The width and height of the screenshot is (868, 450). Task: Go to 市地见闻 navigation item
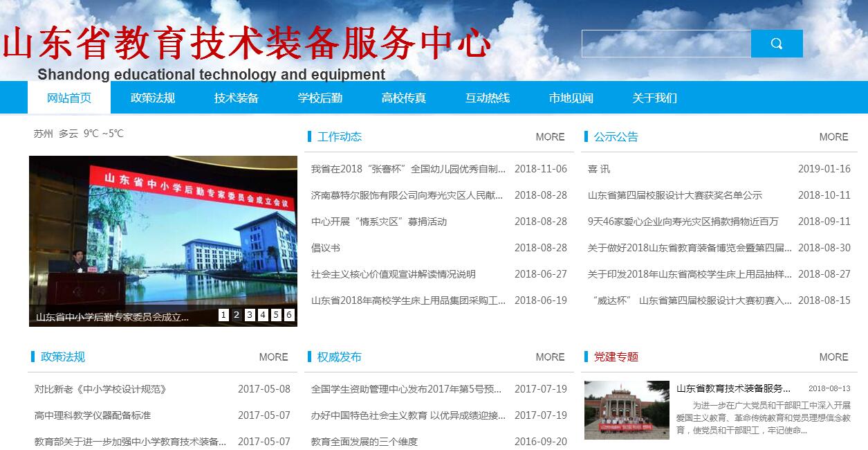coord(571,98)
